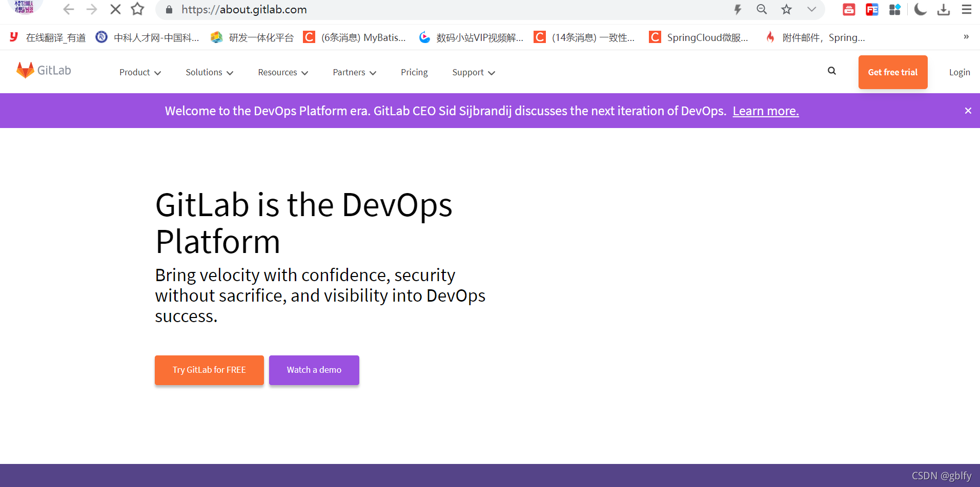Stop page loading with the X icon
The image size is (980, 487).
pos(115,9)
